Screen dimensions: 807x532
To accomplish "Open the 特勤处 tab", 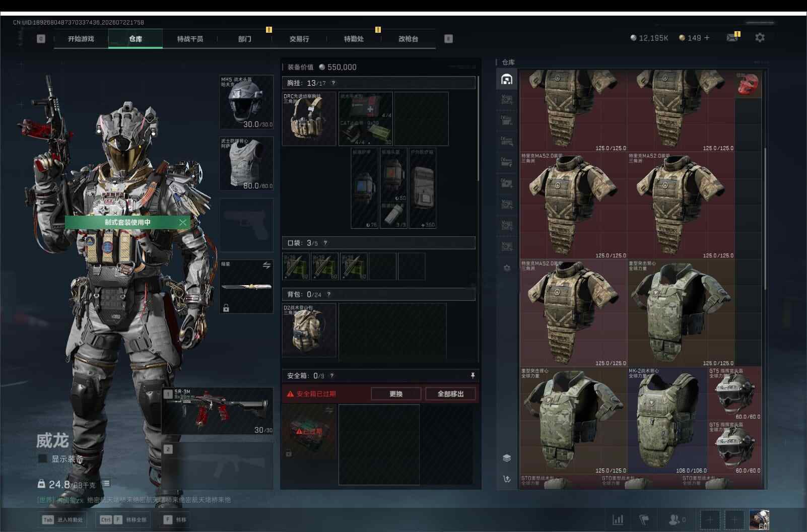I will [x=354, y=39].
